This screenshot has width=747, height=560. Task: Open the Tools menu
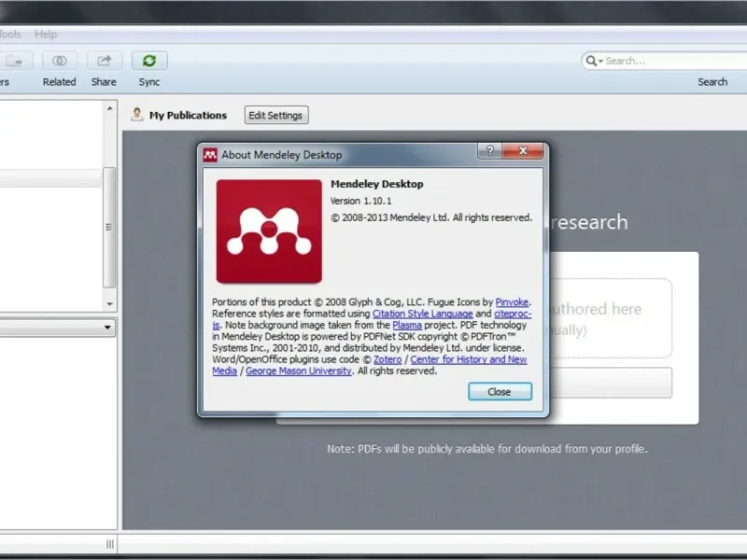pos(9,35)
